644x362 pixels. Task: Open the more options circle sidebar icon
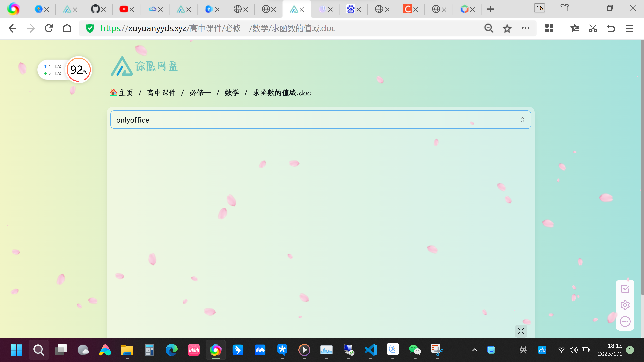click(625, 322)
